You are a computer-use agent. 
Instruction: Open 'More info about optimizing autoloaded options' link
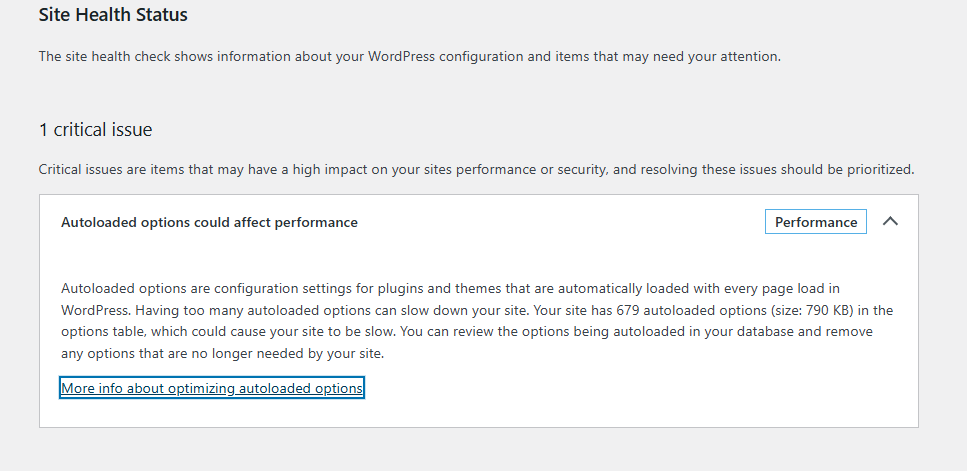click(x=212, y=388)
